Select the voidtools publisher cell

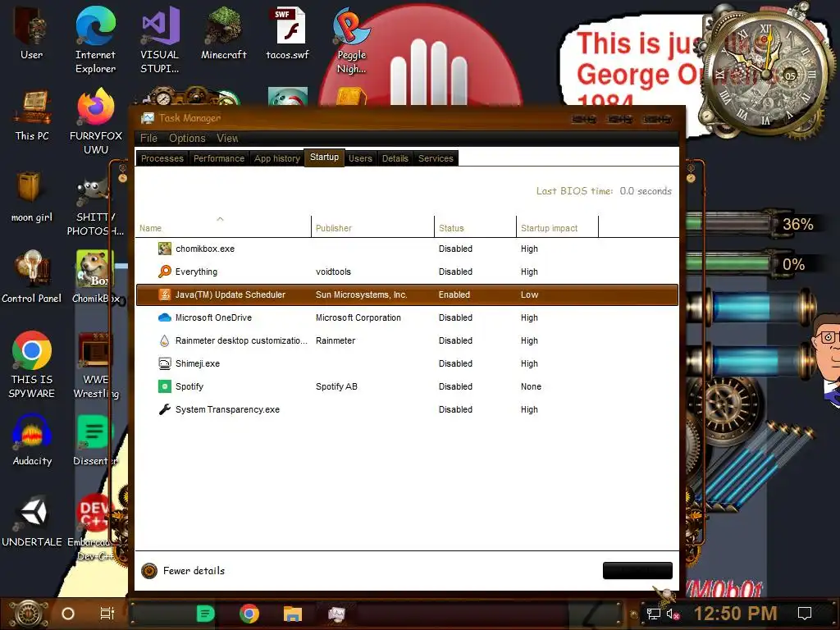point(333,272)
